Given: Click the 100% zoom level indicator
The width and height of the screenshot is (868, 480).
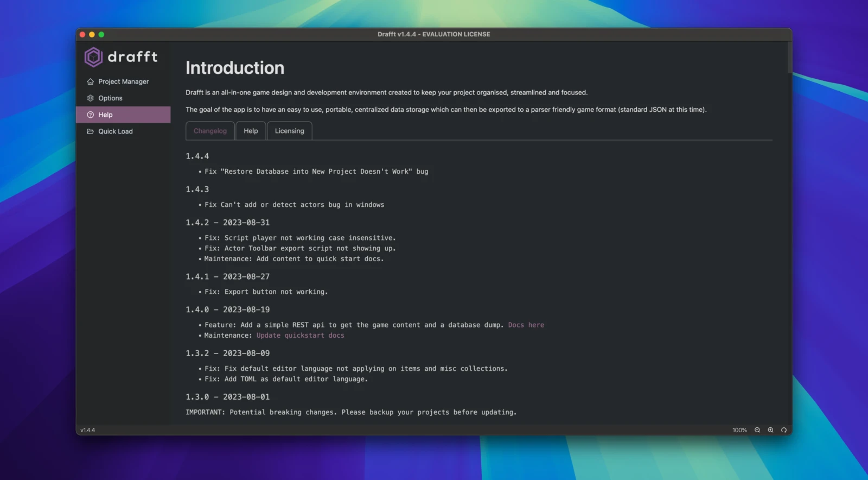Looking at the screenshot, I should pyautogui.click(x=739, y=430).
